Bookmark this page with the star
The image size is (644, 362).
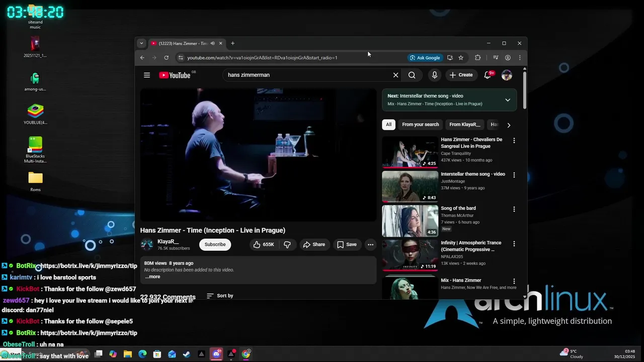click(x=460, y=58)
